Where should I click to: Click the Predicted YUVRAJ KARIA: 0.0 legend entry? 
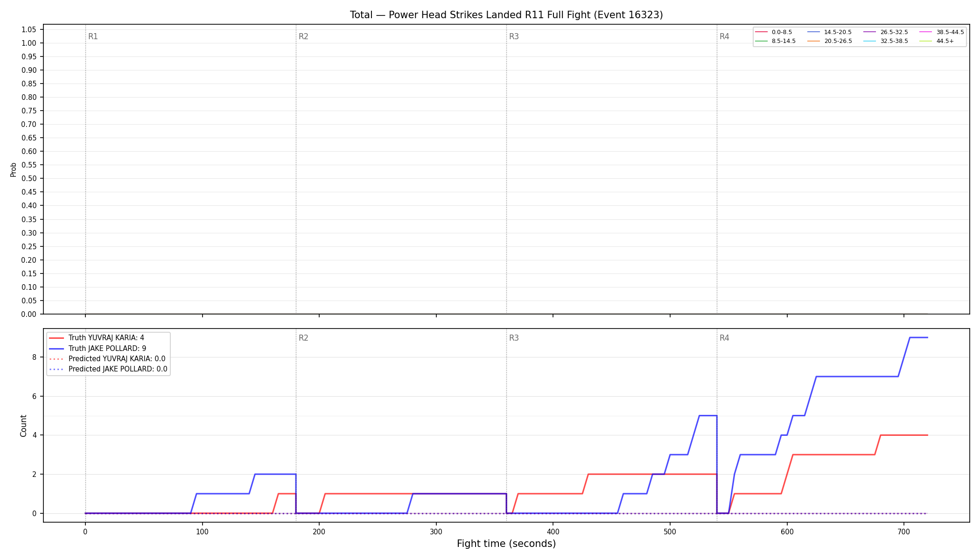107,359
